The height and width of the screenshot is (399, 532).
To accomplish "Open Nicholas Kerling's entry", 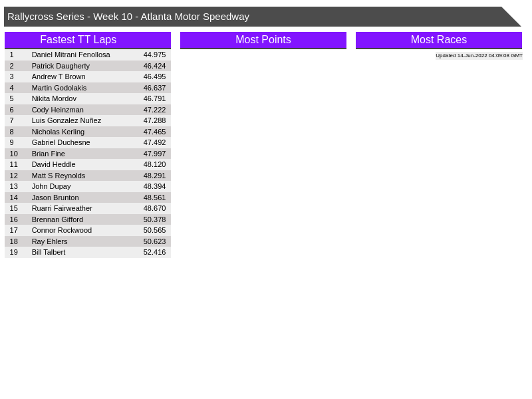I will 58,132.
